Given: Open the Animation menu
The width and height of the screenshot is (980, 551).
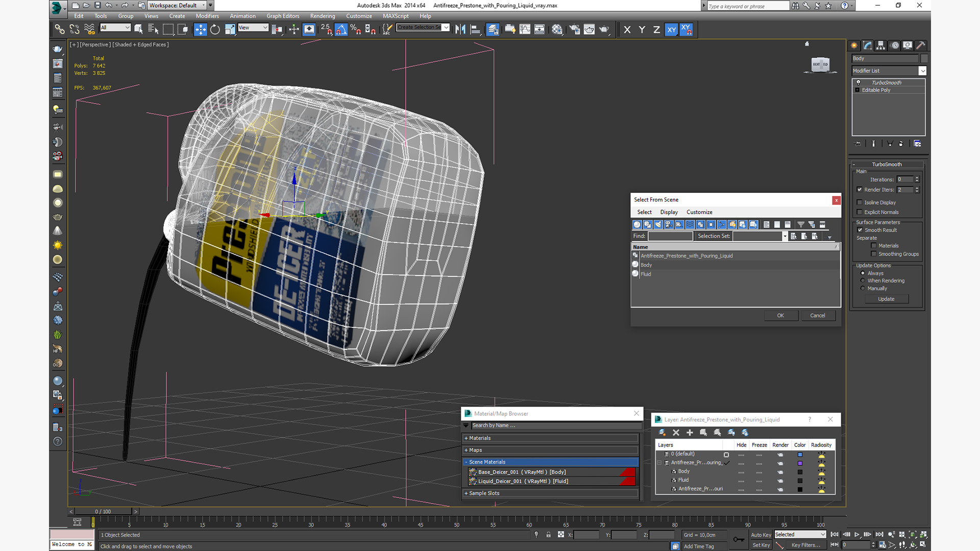Looking at the screenshot, I should coord(242,16).
